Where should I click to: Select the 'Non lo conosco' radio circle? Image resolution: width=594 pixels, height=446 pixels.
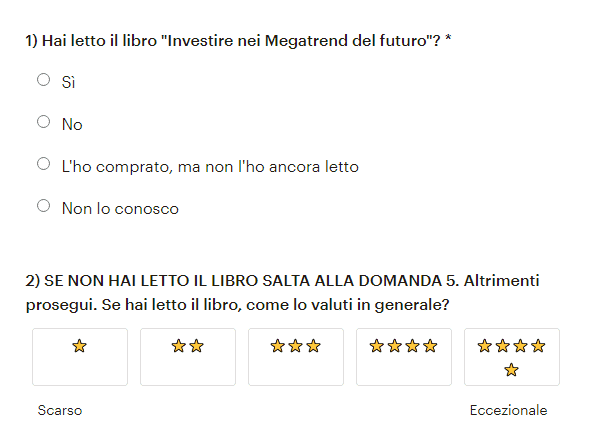point(44,206)
